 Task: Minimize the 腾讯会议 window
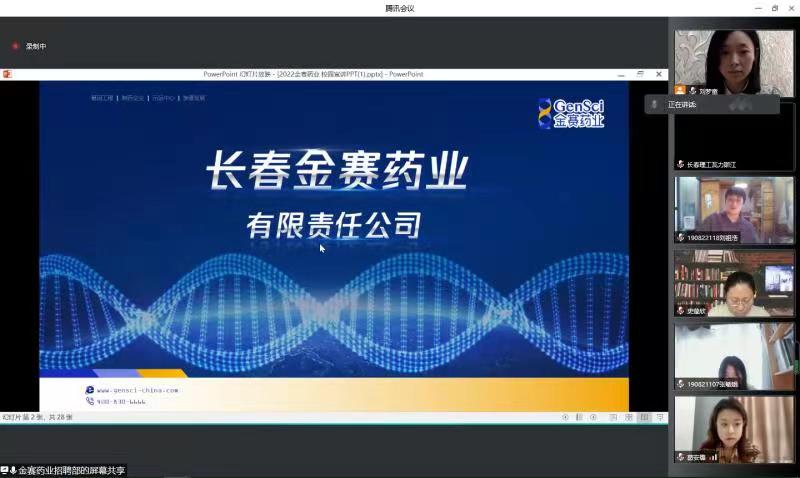[x=758, y=9]
